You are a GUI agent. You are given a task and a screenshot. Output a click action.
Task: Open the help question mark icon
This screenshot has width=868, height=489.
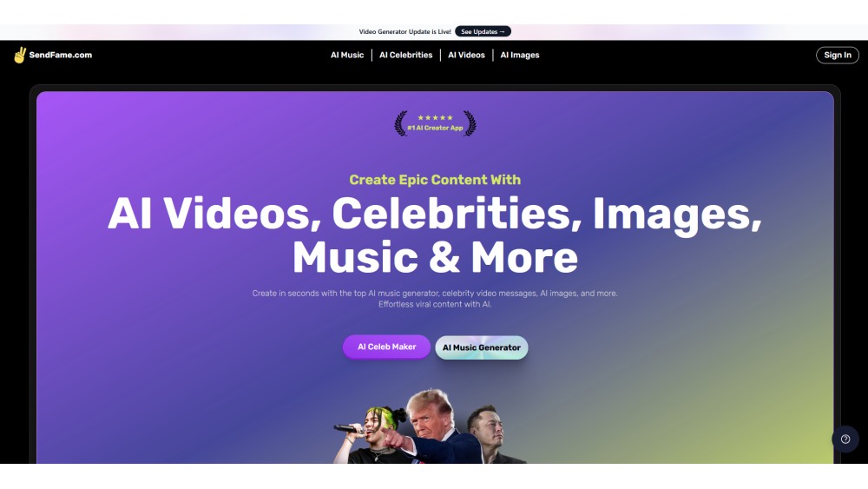(x=845, y=439)
